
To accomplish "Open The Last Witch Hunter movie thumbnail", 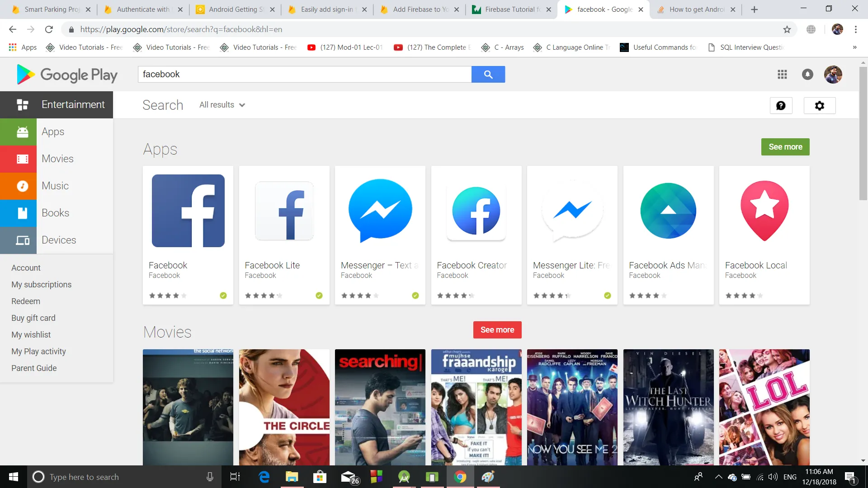I will (668, 407).
